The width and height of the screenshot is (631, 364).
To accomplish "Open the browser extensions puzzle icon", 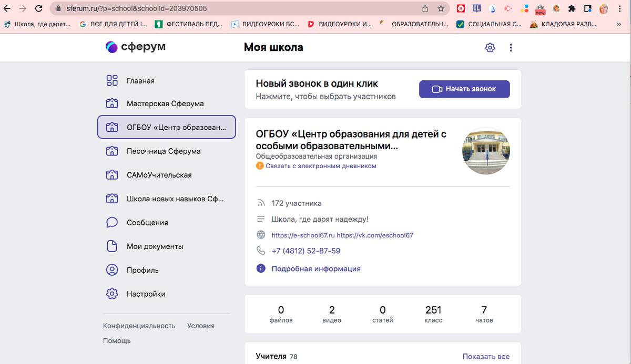I will (572, 8).
